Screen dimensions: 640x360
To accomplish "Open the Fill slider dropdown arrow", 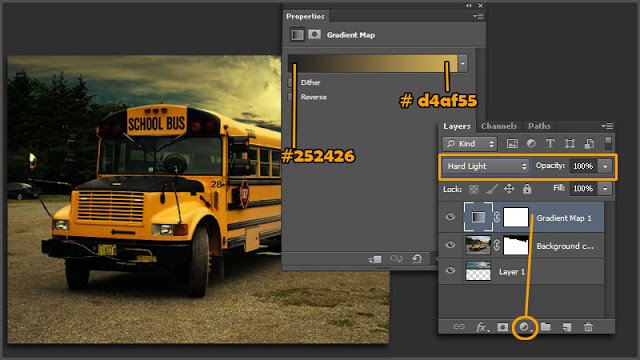I will (605, 189).
